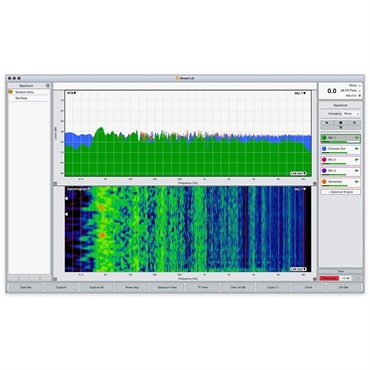370x370 pixels.
Task: Click the left button below the data list
Action: tap(19, 278)
